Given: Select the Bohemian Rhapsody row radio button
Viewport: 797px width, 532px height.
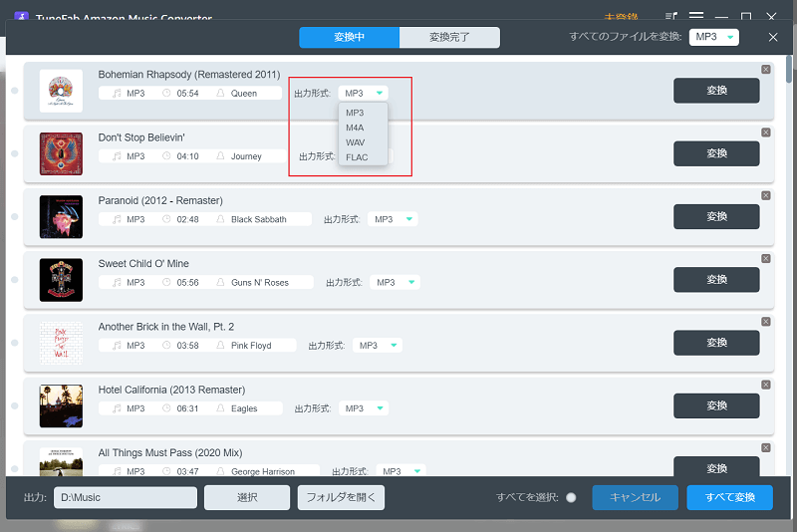Looking at the screenshot, I should (15, 91).
